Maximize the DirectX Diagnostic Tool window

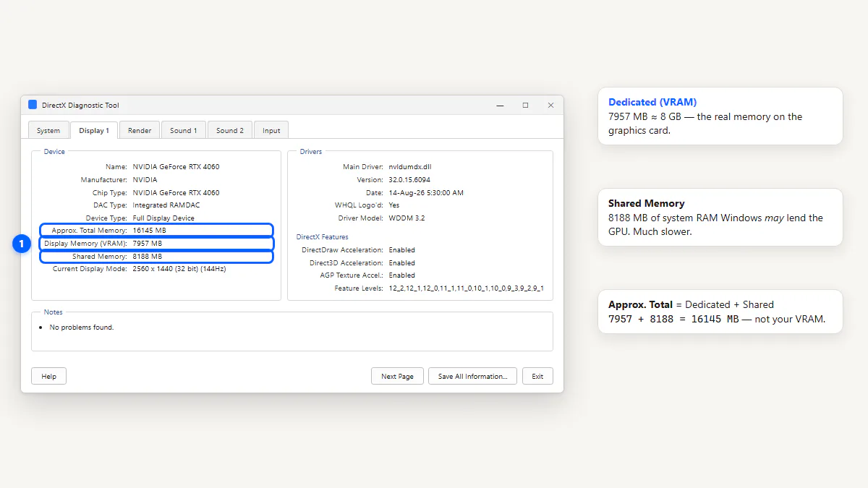525,105
